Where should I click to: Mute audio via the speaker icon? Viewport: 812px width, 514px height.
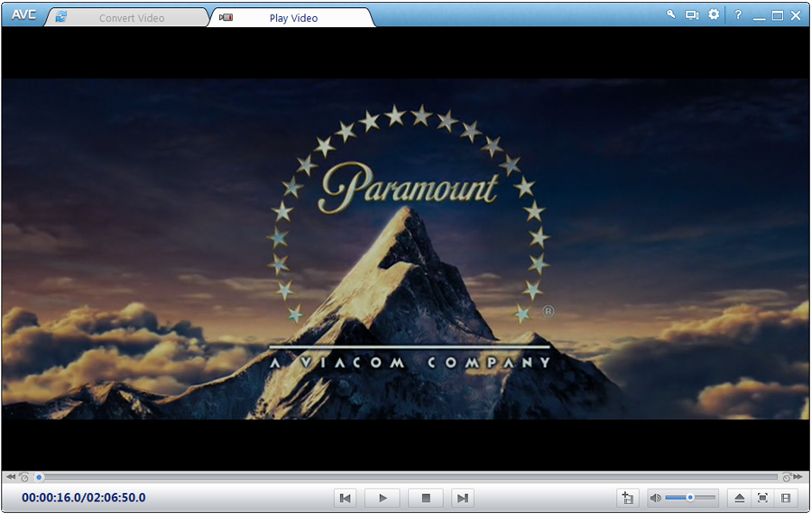[x=655, y=498]
